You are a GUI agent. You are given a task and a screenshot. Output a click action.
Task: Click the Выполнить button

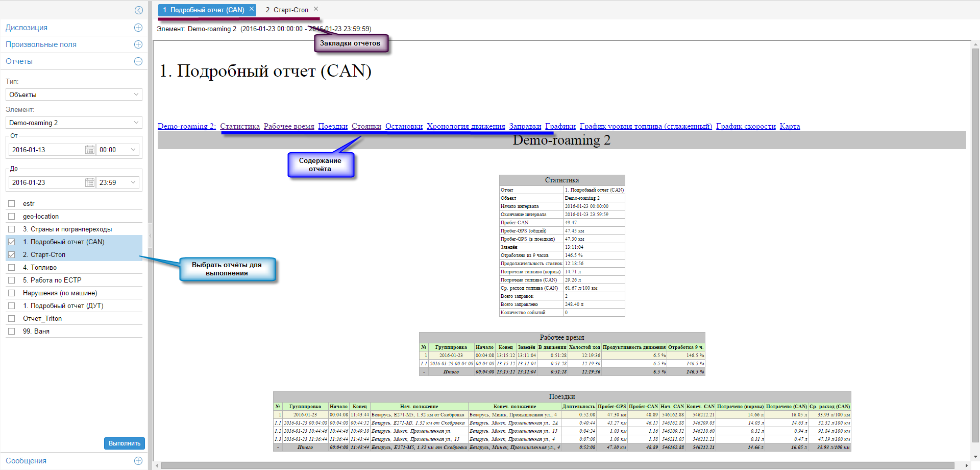point(125,443)
